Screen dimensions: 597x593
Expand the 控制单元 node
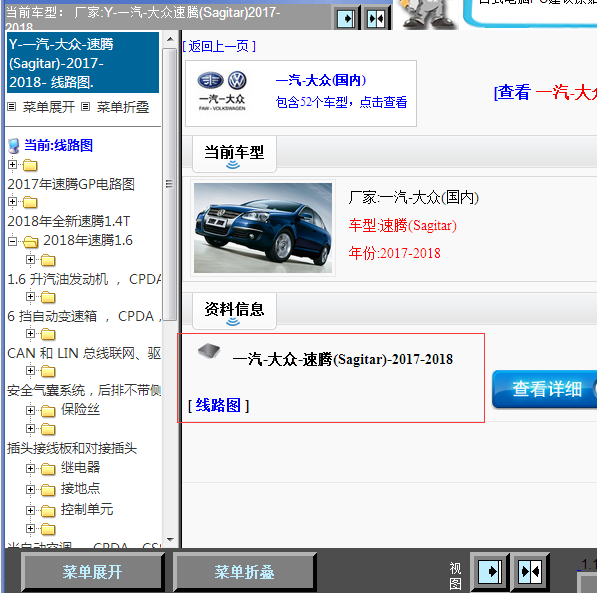pyautogui.click(x=30, y=510)
